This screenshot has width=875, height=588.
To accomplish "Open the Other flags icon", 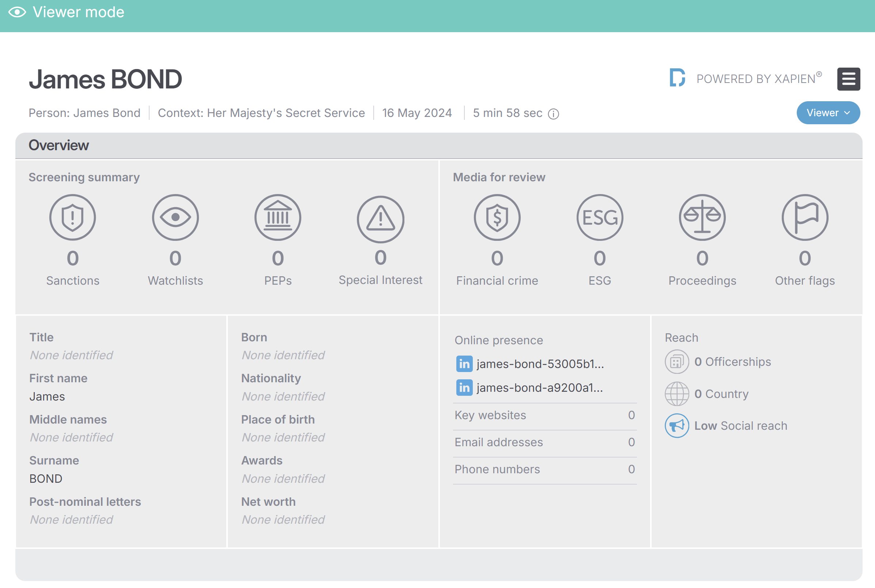I will [805, 217].
